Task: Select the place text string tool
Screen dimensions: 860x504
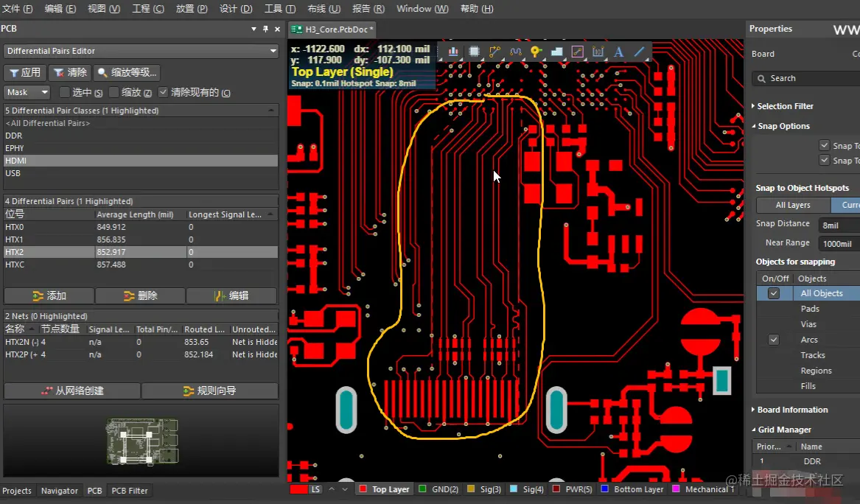Action: [618, 52]
